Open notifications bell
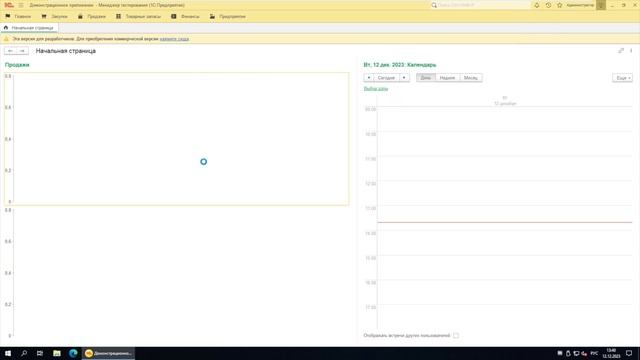The image size is (640, 360). click(537, 5)
